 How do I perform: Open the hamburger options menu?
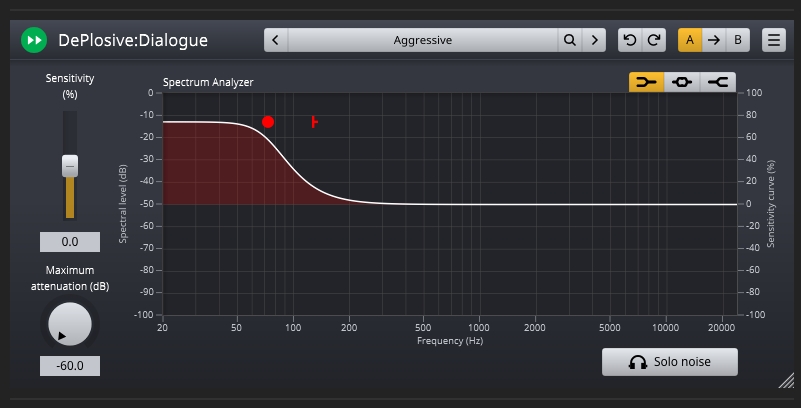click(x=774, y=40)
